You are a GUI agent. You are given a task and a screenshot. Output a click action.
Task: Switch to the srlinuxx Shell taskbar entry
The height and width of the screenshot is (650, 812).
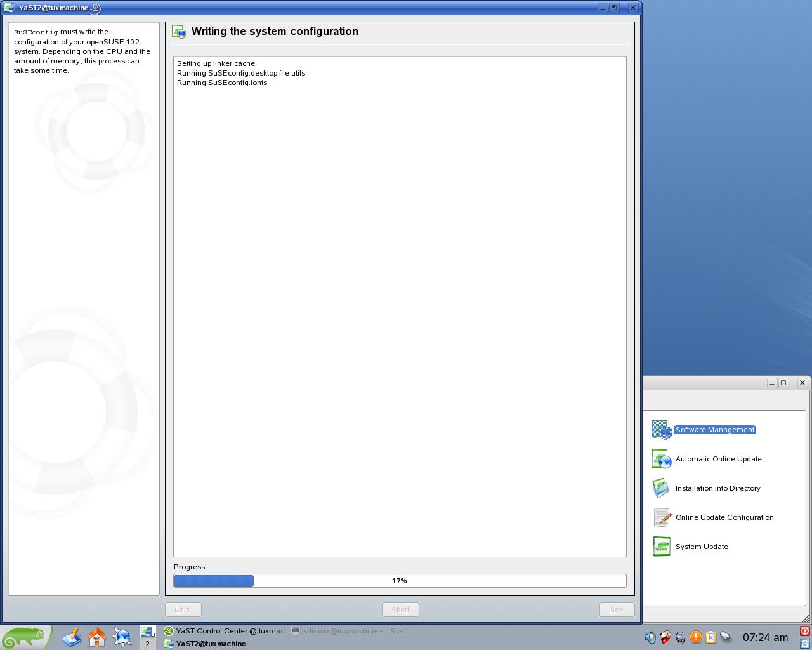pos(350,631)
